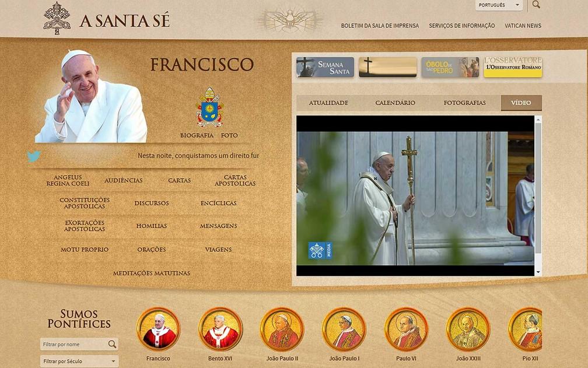Play the Vatican Media video
Screen dimensions: 588x368
point(415,195)
